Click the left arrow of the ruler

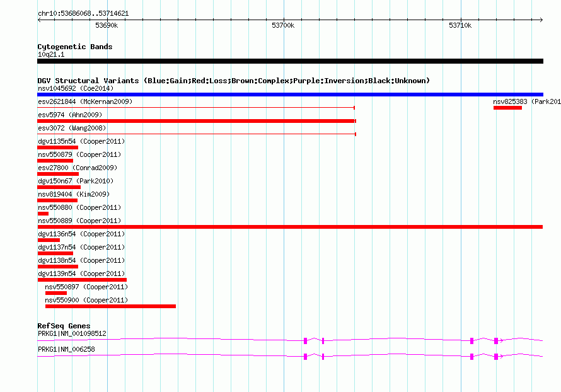coord(39,20)
